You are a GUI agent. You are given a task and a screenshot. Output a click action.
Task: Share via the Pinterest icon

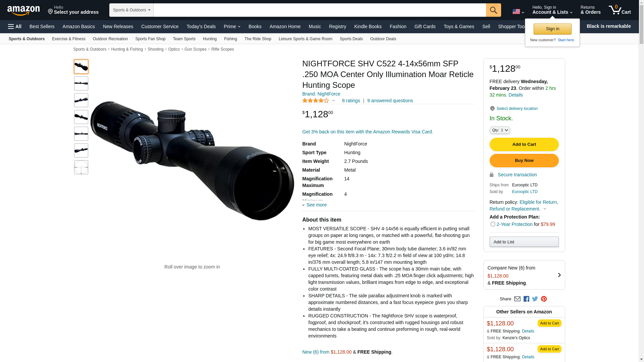[x=544, y=299]
